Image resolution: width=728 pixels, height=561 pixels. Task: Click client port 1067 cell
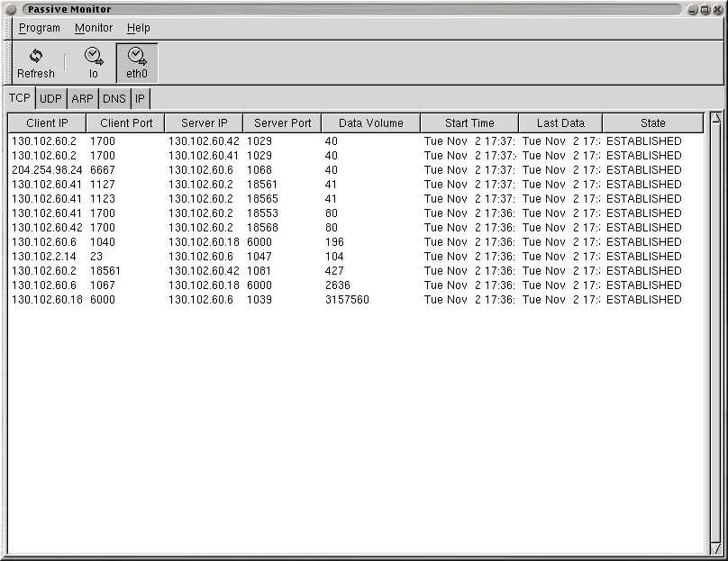pos(102,285)
